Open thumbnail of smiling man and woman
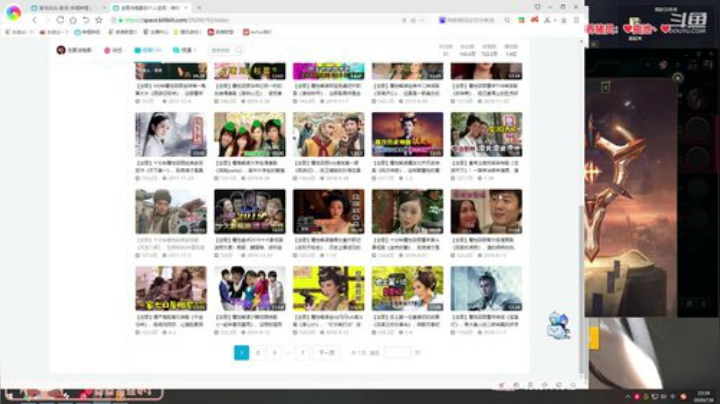Image resolution: width=720 pixels, height=404 pixels. pyautogui.click(x=486, y=212)
